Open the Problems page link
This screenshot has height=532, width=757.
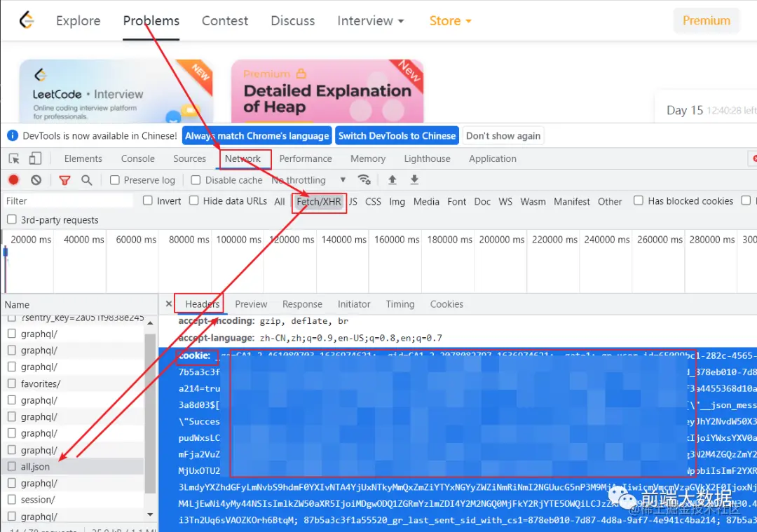(151, 21)
